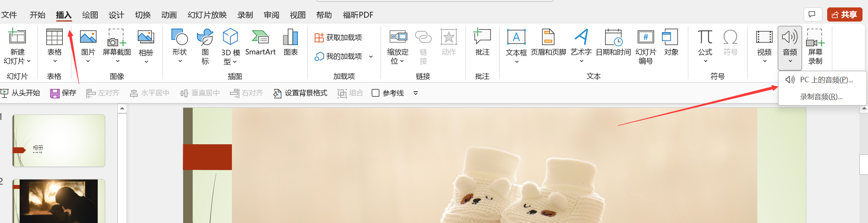Viewport: 868px width, 223px height.
Task: Click 左对齐 align left button
Action: [102, 93]
